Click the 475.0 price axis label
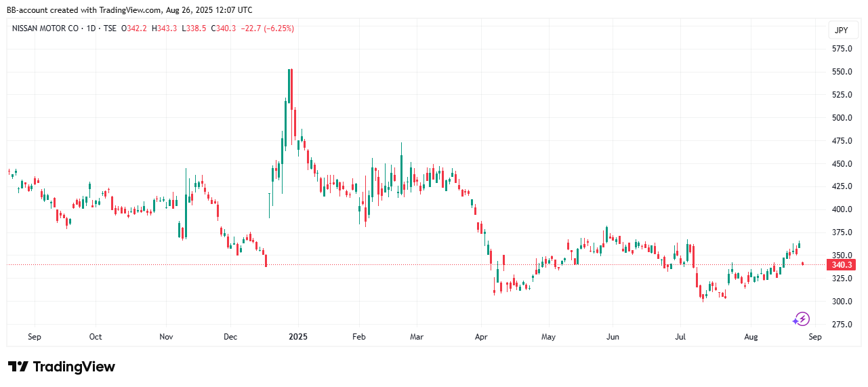 (842, 141)
